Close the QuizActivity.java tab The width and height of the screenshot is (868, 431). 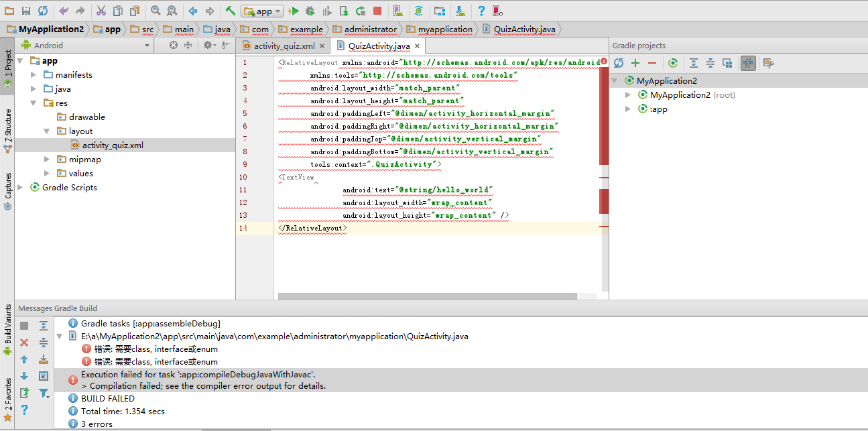tap(417, 46)
